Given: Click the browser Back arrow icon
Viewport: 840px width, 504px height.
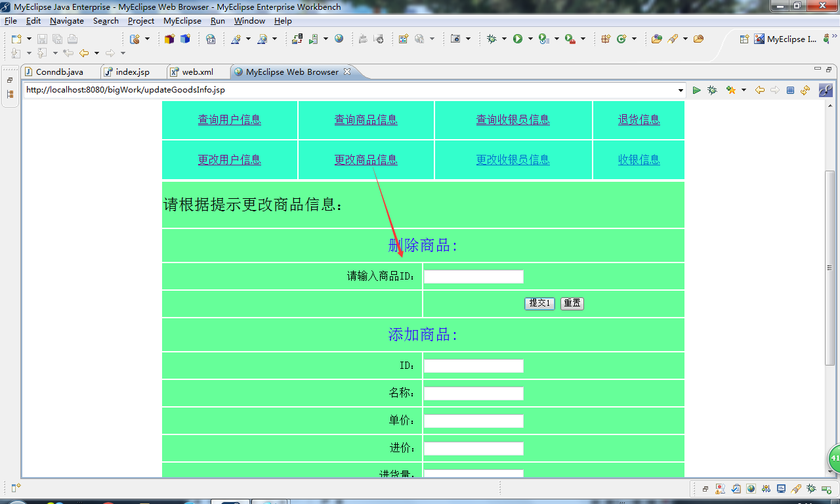Looking at the screenshot, I should tap(760, 91).
